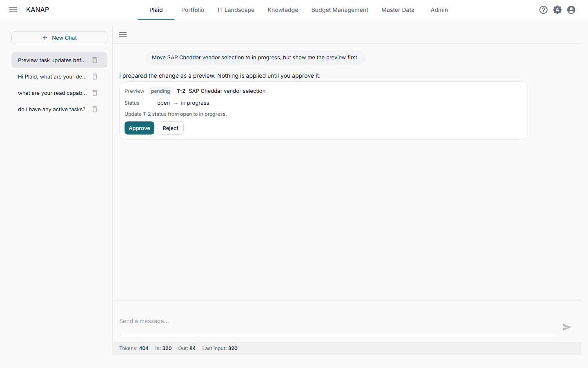Click the 'Tokens: 404' counter
This screenshot has height=368, width=588.
pyautogui.click(x=134, y=348)
